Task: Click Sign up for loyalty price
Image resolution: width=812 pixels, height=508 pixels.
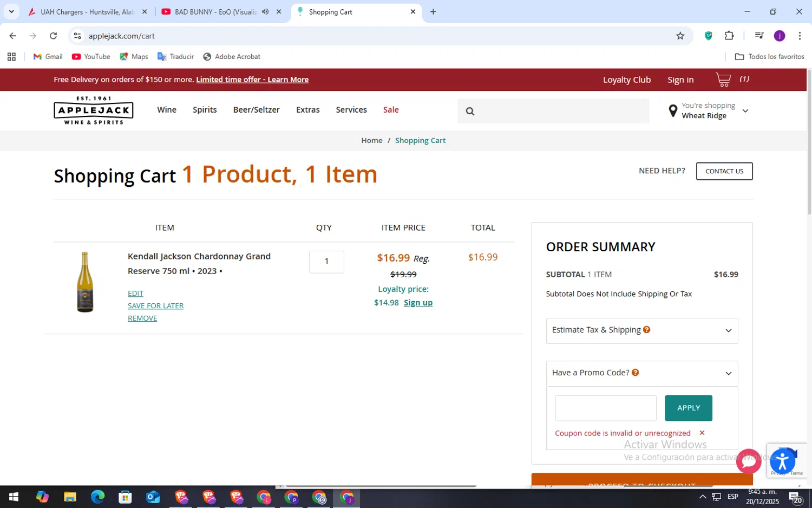Action: point(418,303)
